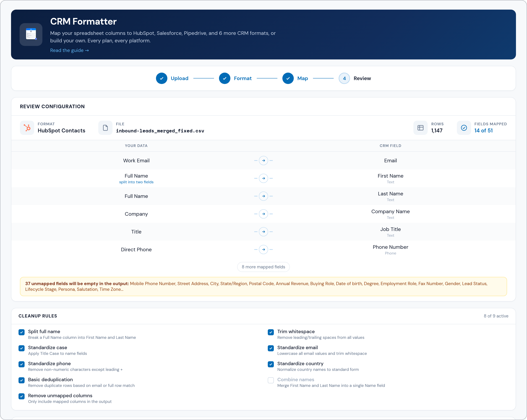
Task: Click the Upload step checkmark circle
Action: [x=161, y=78]
